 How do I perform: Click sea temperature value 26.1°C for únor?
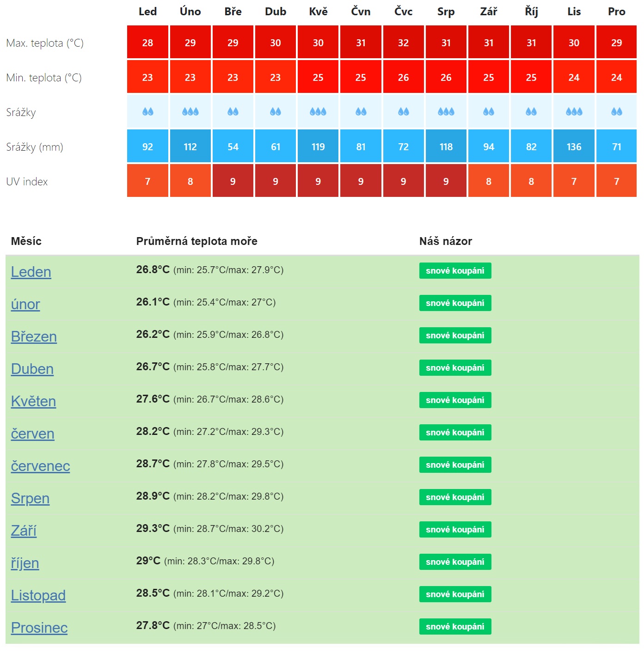[x=153, y=302]
